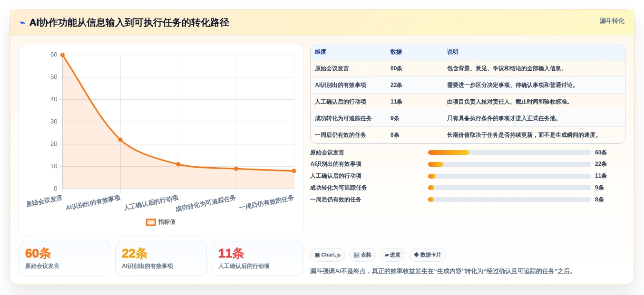Click the description starting 需要进一步区分决定事项
This screenshot has height=295, width=644.
point(512,86)
